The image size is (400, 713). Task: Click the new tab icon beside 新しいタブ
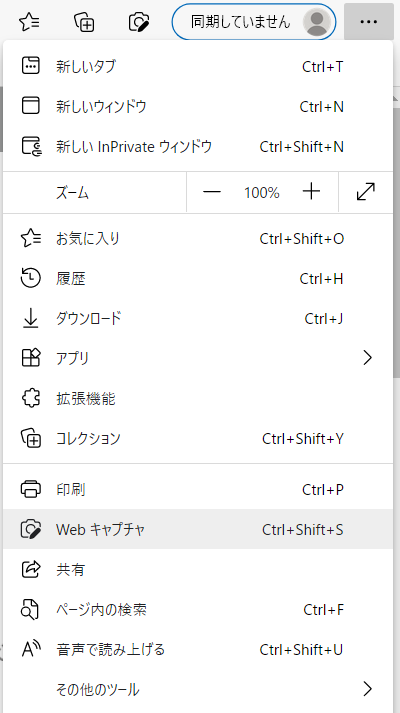[31, 66]
